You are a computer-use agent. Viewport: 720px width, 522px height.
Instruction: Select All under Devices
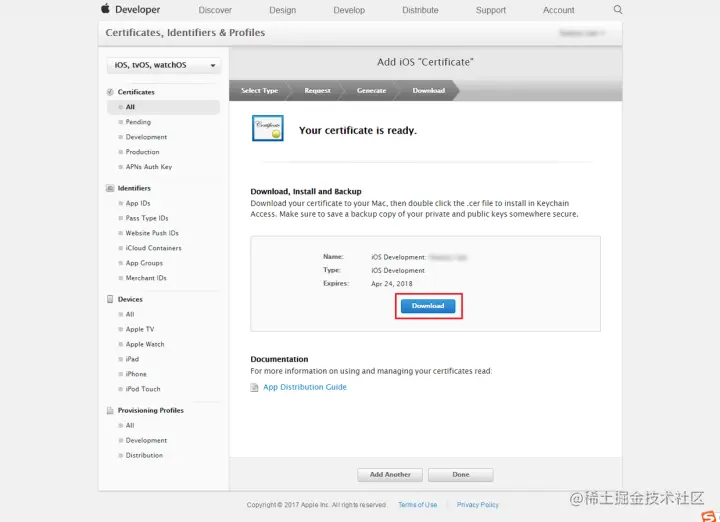[130, 314]
